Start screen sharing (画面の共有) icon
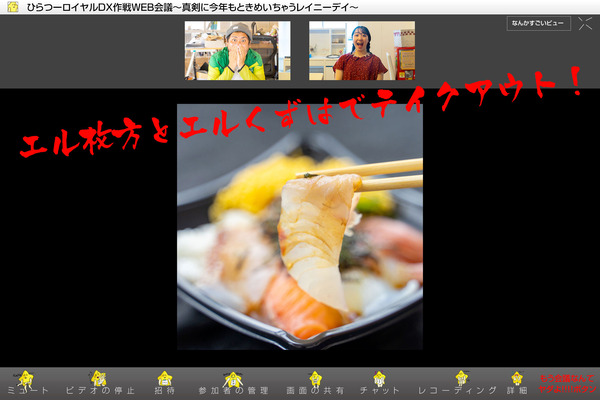Screen dimensions: 600x400 point(315,377)
